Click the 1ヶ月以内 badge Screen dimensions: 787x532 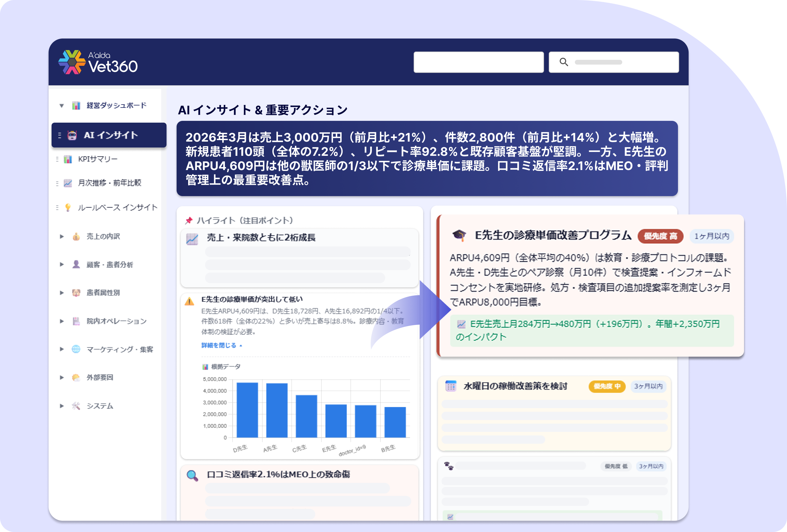click(x=711, y=236)
